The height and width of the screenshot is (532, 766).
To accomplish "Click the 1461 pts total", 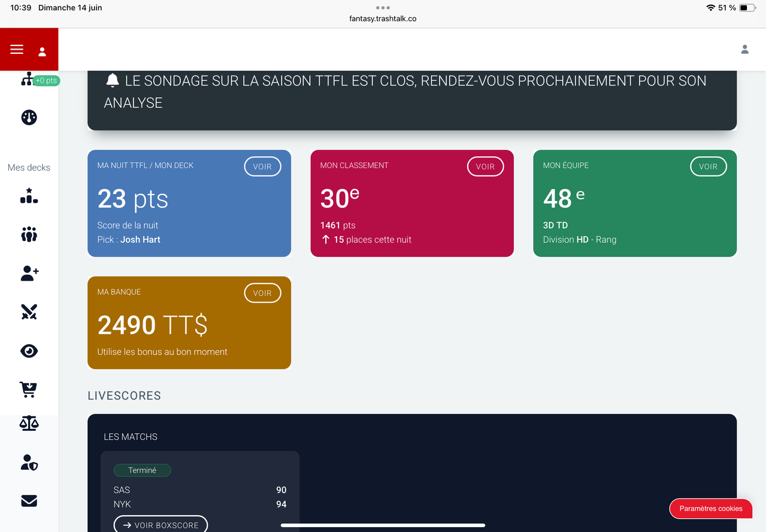I will [x=338, y=225].
